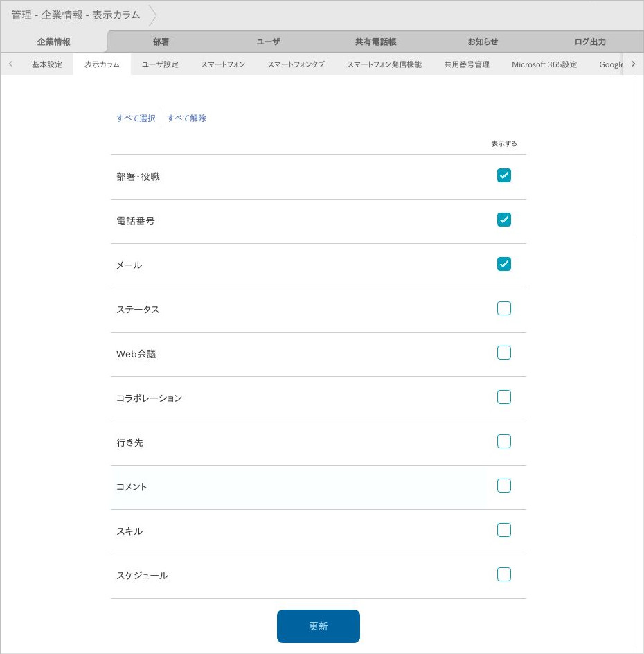This screenshot has width=644, height=654.
Task: Open the ログ出力 main tab
Action: point(590,42)
